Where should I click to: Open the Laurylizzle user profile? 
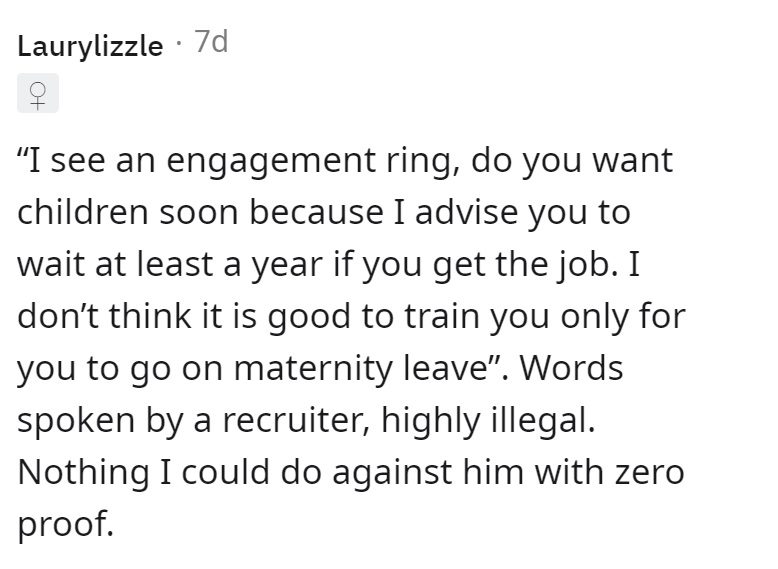click(x=90, y=46)
